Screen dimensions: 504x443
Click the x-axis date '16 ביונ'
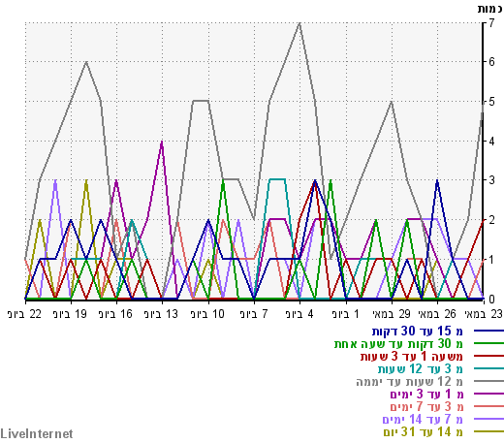[116, 314]
